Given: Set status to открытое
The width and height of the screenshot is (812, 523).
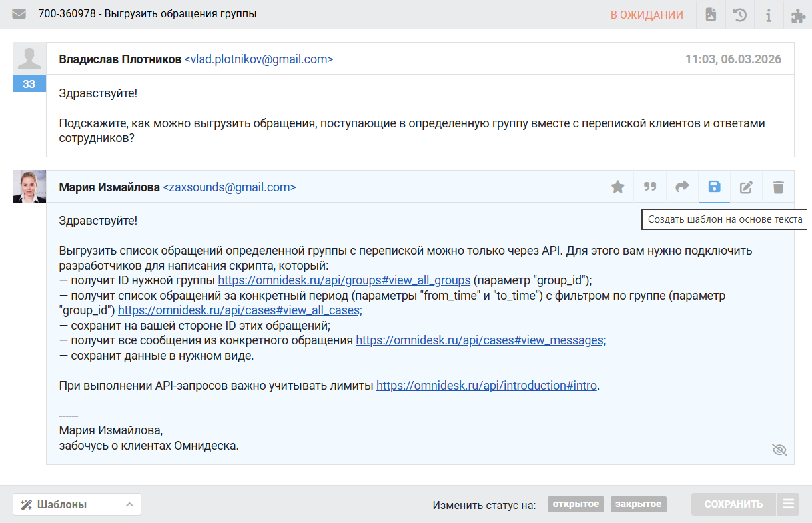Looking at the screenshot, I should [576, 504].
